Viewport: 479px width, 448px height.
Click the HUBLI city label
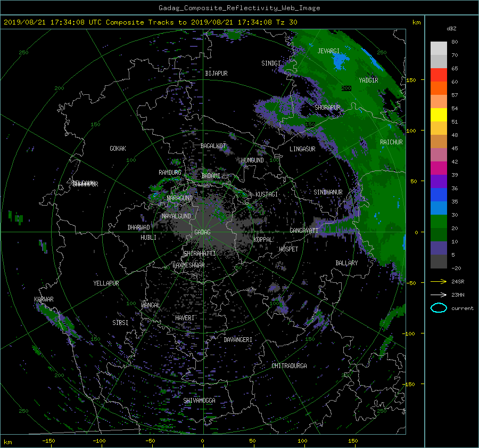coord(148,237)
